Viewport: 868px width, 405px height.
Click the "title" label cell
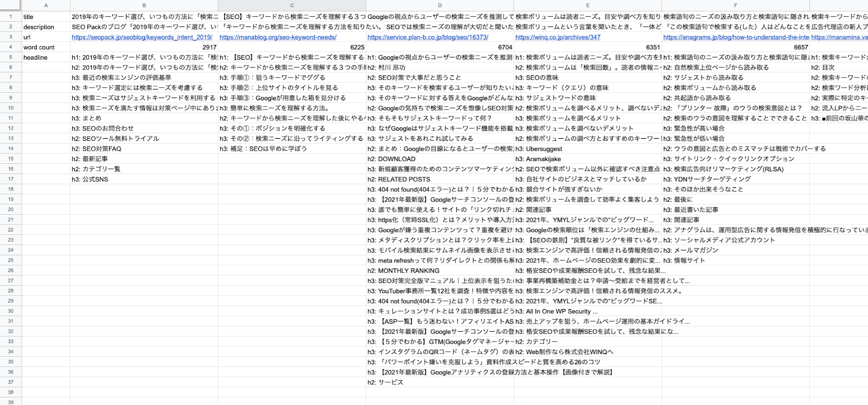(46, 17)
